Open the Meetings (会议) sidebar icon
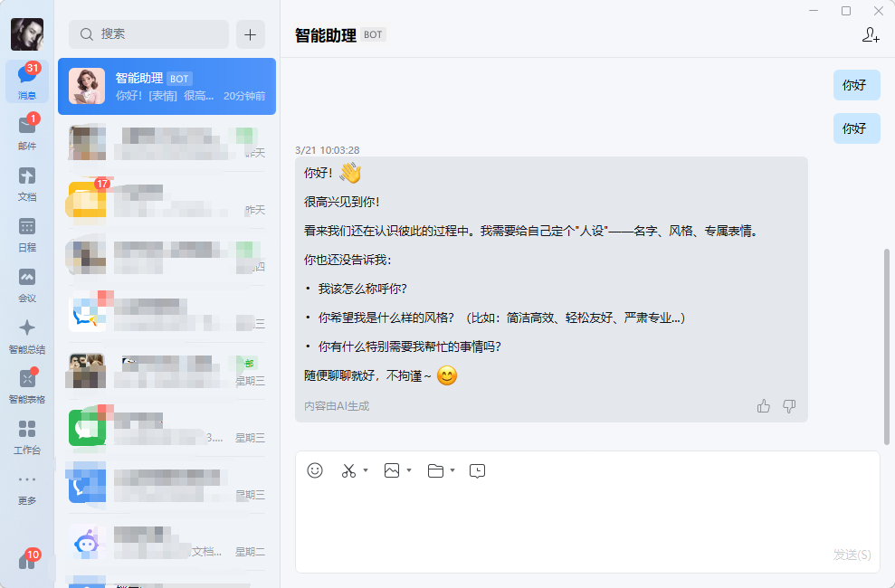The image size is (895, 588). (27, 285)
